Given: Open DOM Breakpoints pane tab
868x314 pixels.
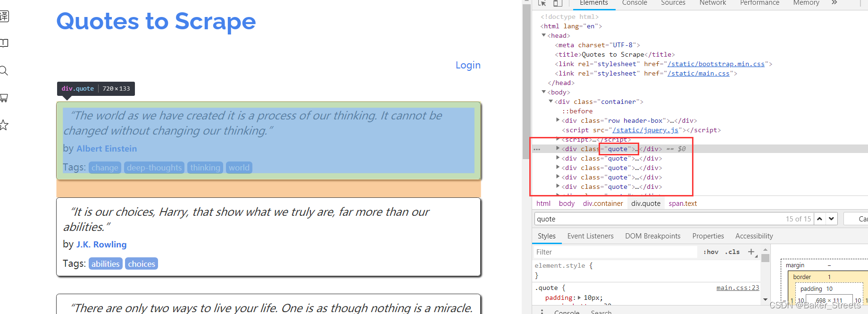Looking at the screenshot, I should coord(653,236).
